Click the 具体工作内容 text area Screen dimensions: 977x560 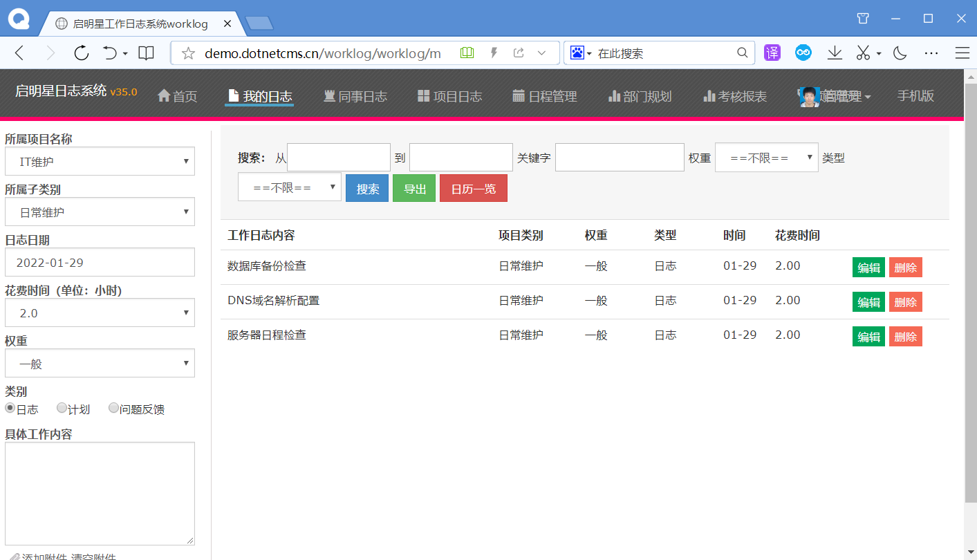click(100, 494)
